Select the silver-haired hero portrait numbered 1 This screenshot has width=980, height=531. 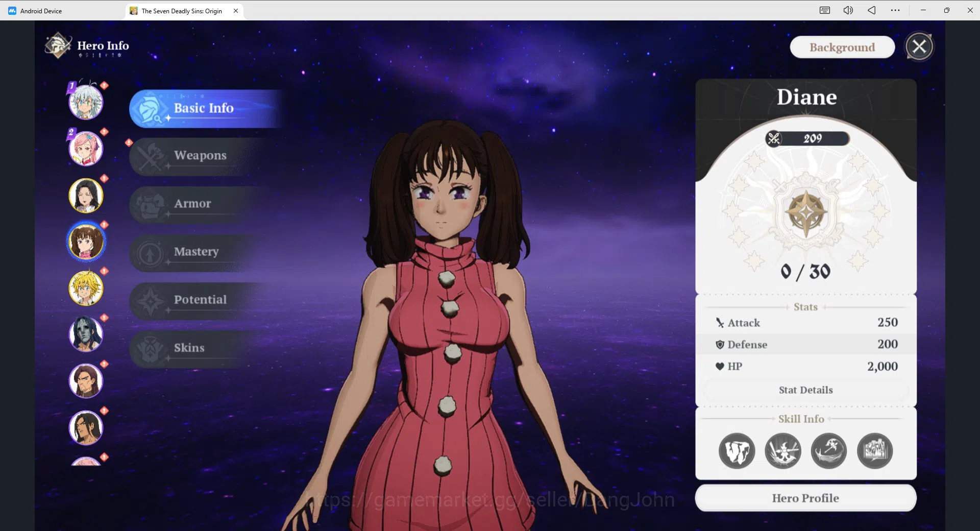coord(86,102)
